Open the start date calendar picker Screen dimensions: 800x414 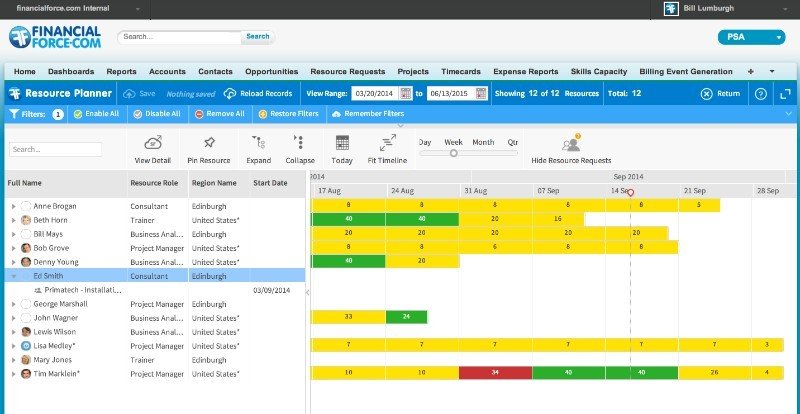(x=406, y=93)
